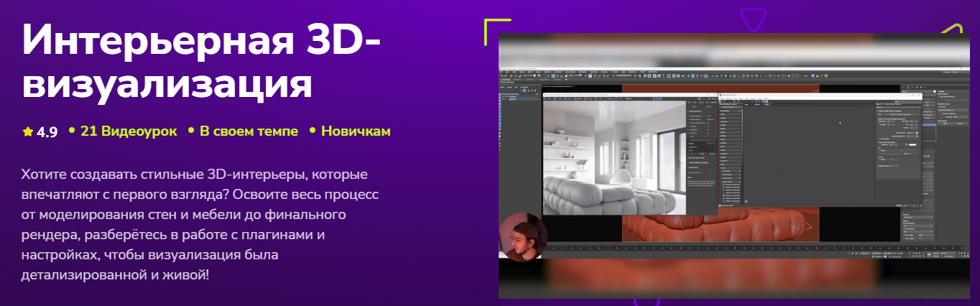Click the yellow star rating icon
Viewport: 980px width, 306px height.
(x=28, y=131)
